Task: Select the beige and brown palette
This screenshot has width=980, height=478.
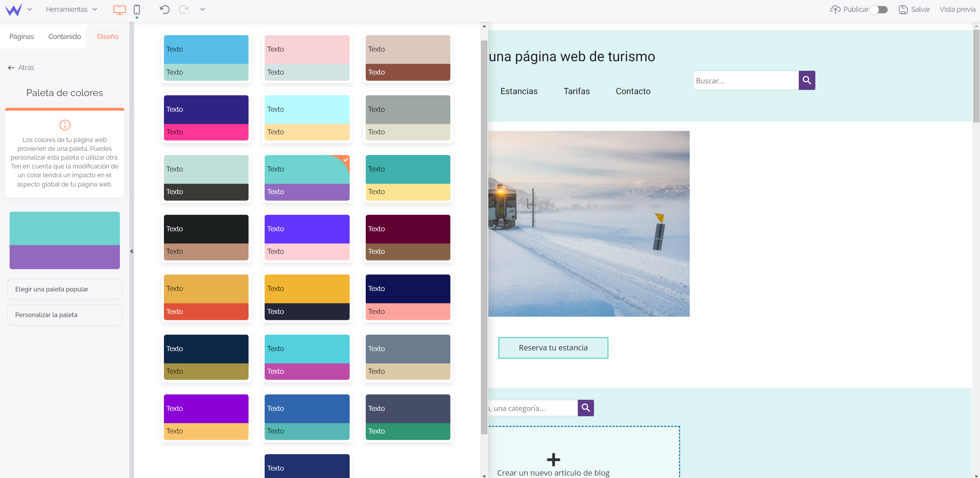Action: [408, 58]
